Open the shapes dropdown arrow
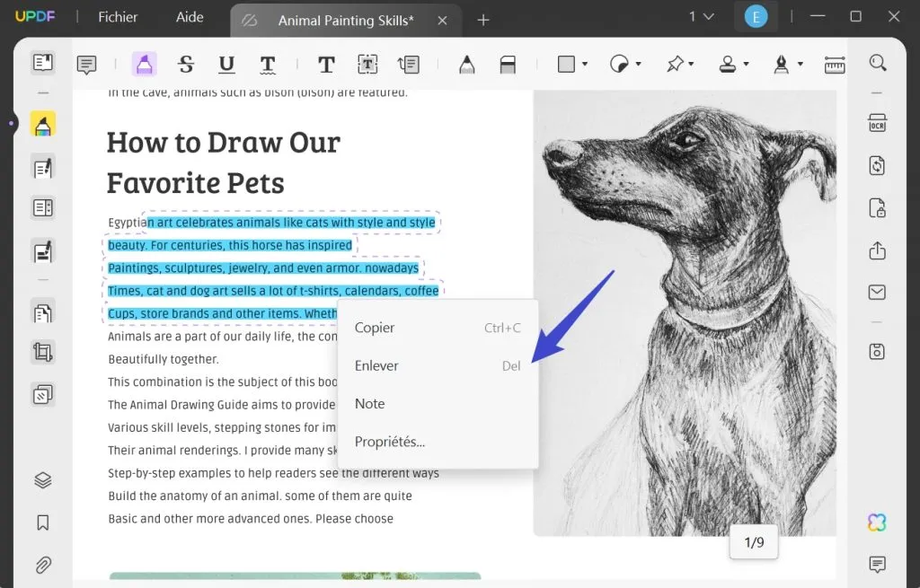This screenshot has width=920, height=588. [x=582, y=64]
